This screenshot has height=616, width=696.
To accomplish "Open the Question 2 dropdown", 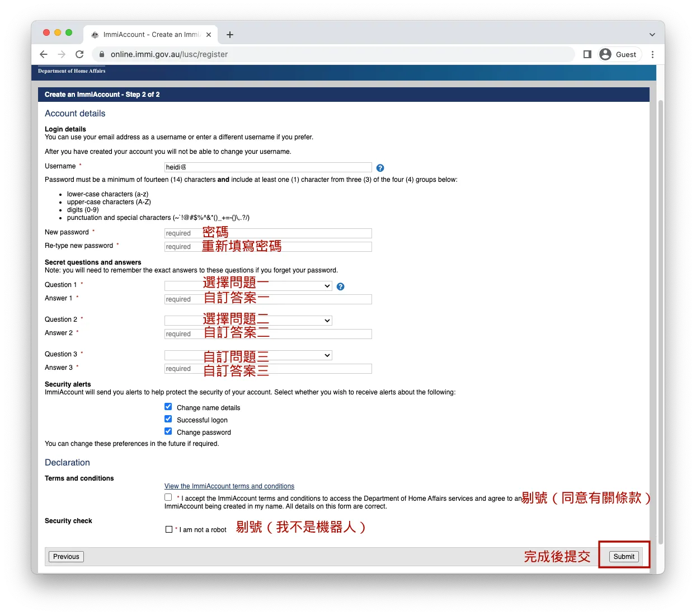I will (248, 321).
